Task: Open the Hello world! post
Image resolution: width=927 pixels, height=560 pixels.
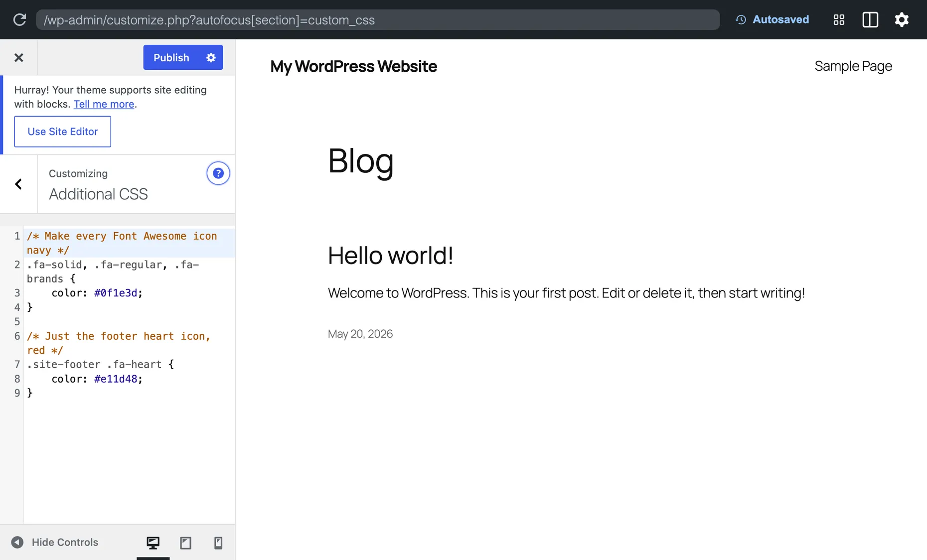Action: click(390, 256)
